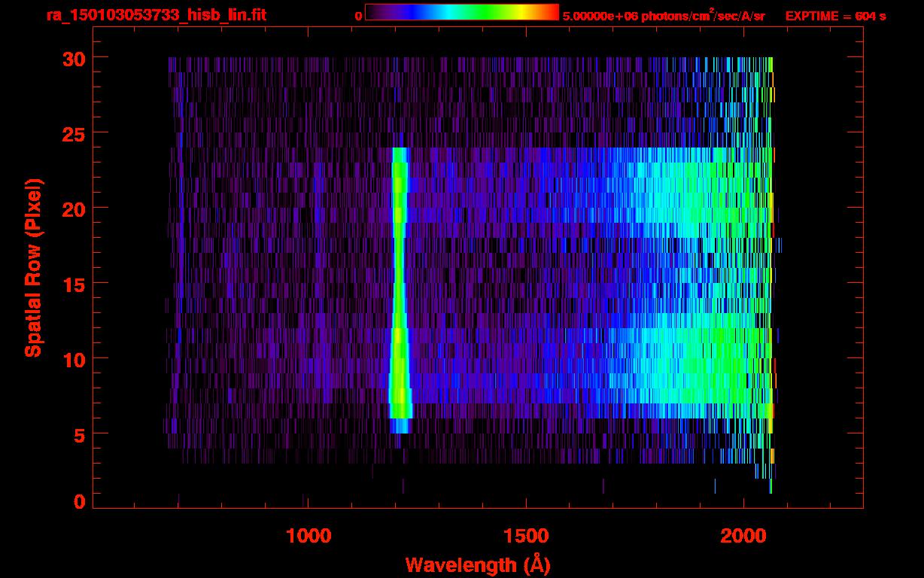Click the 5 tick label on spatial axis
924x578 pixels.
pos(78,434)
